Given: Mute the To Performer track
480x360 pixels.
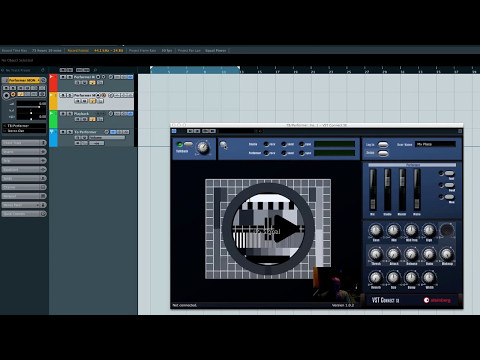Looking at the screenshot, I should [63, 132].
